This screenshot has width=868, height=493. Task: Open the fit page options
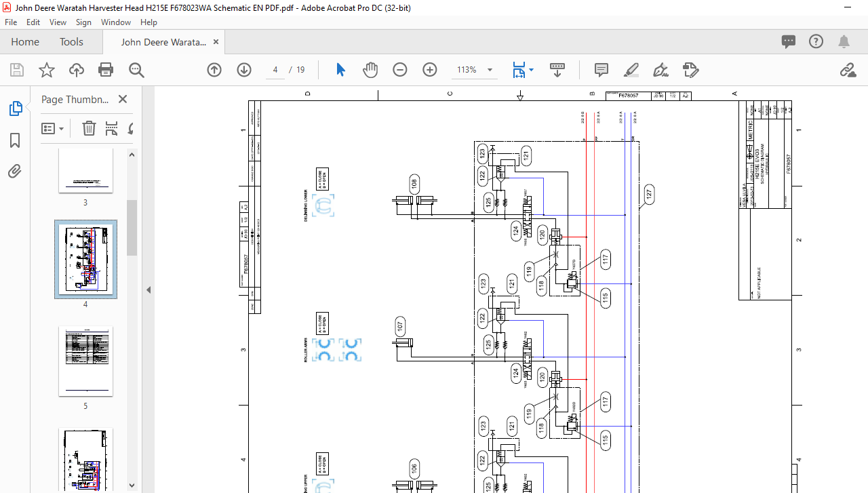pos(522,70)
